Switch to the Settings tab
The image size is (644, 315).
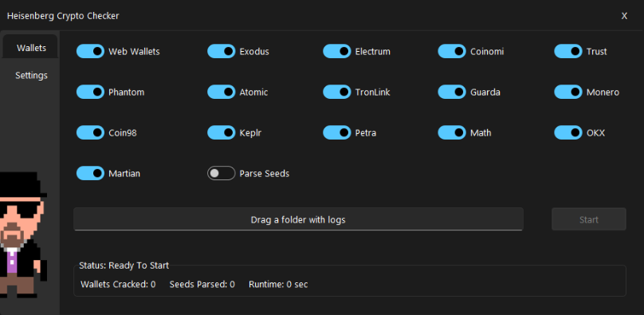pyautogui.click(x=31, y=76)
